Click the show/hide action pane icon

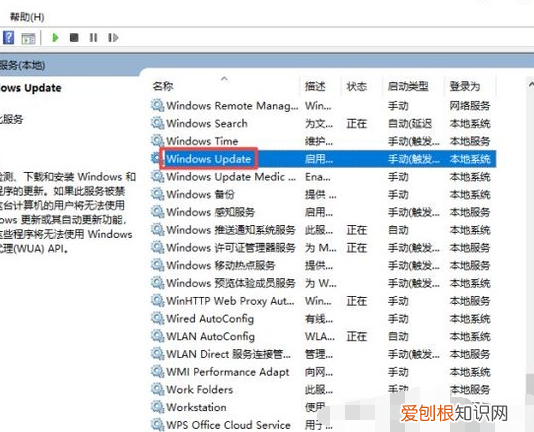[x=28, y=38]
